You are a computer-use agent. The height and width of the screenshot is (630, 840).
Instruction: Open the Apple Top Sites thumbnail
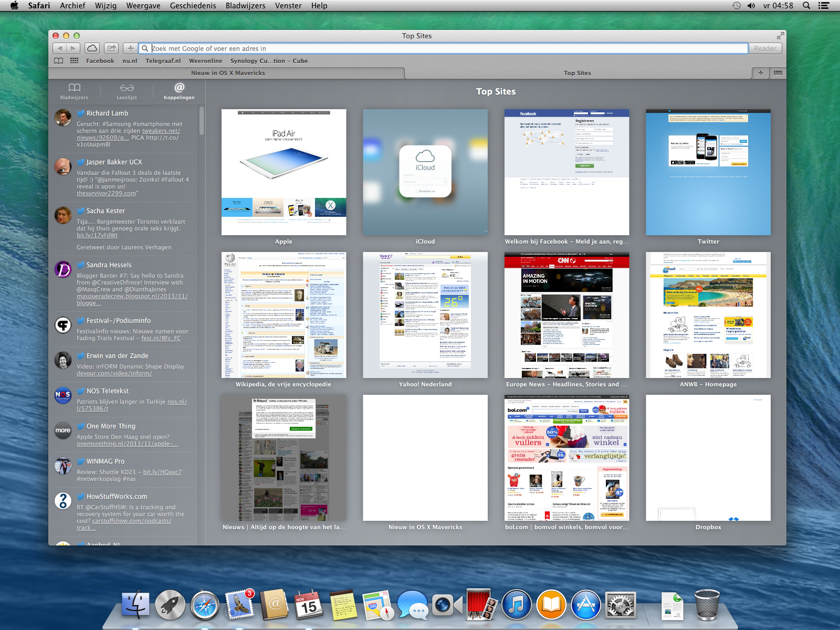[x=283, y=172]
